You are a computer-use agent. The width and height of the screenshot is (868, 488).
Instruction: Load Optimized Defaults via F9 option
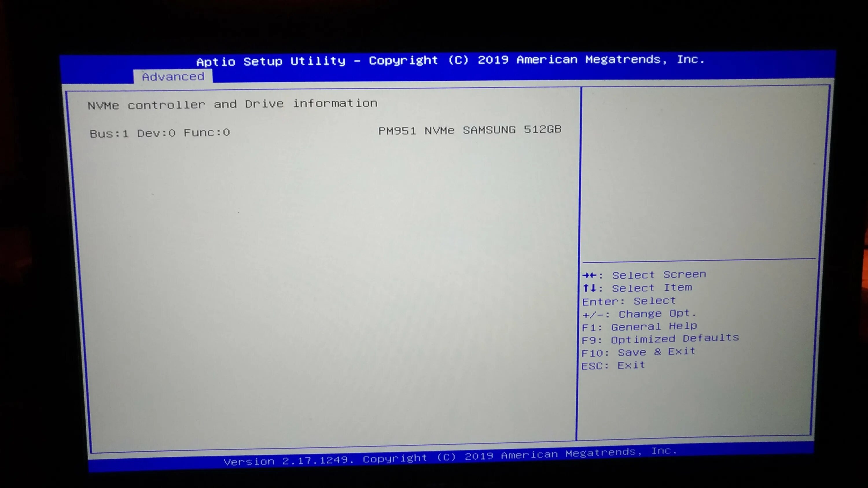pyautogui.click(x=659, y=339)
